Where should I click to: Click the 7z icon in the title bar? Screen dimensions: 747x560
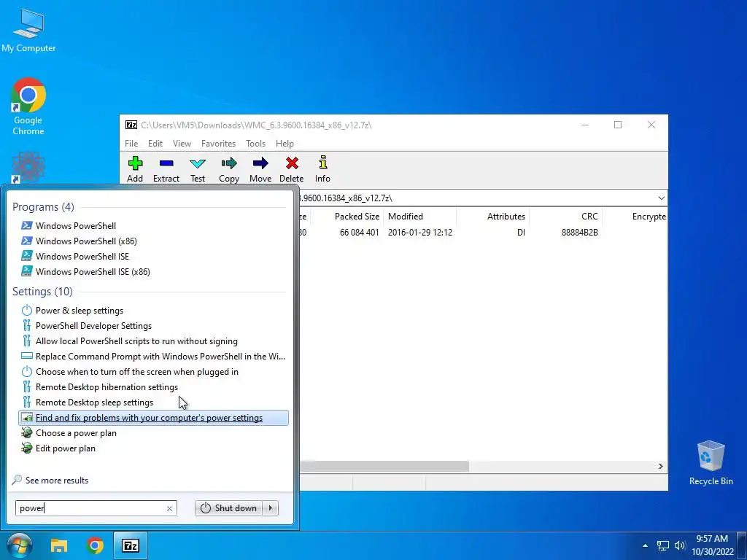[x=131, y=125]
